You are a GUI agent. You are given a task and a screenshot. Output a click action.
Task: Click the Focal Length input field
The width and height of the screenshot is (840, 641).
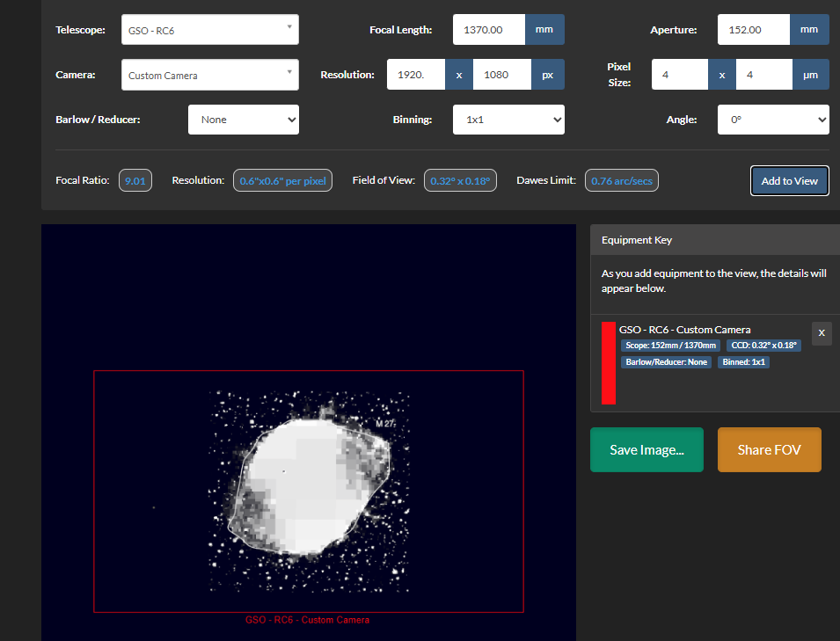488,29
